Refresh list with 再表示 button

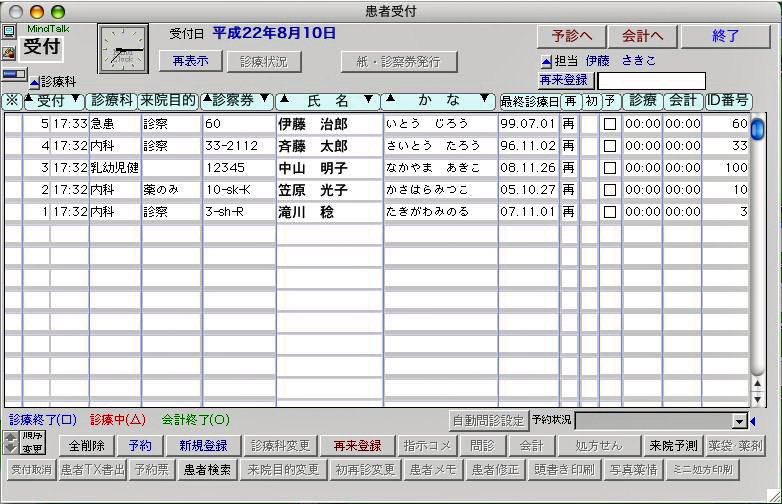[191, 61]
